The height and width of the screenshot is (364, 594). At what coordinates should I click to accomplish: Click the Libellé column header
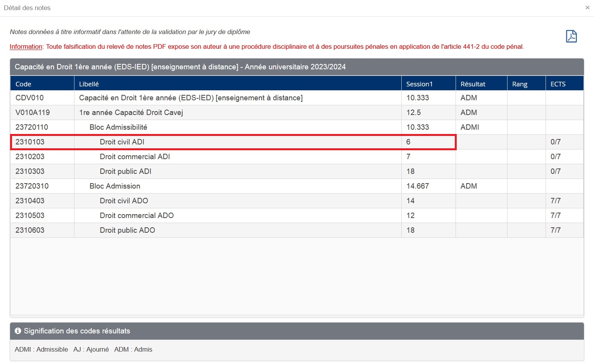click(89, 84)
